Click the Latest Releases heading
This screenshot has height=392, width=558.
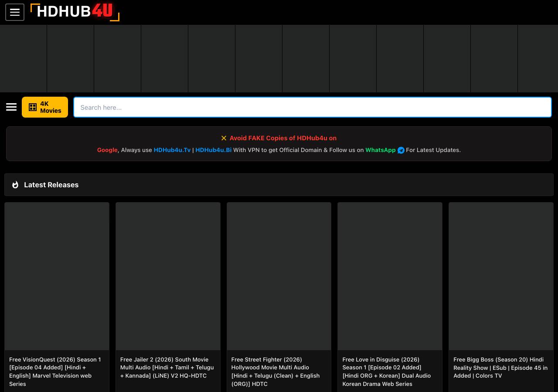pyautogui.click(x=51, y=185)
